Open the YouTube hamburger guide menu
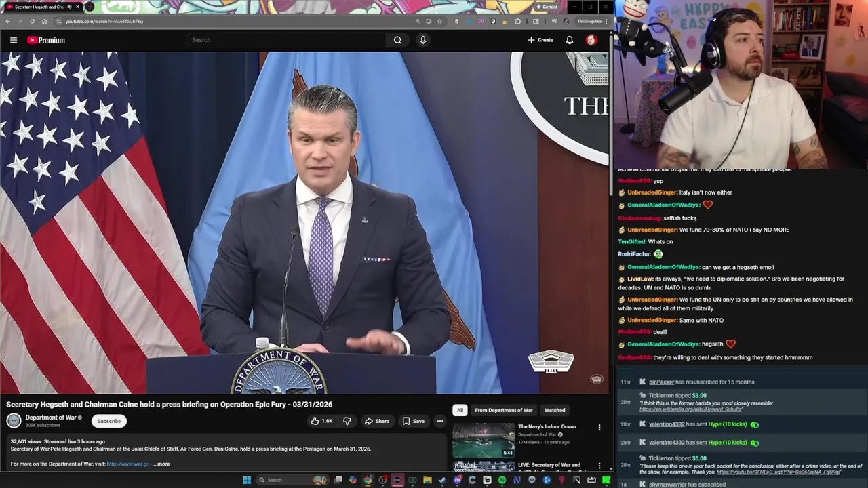Screen dimensions: 868x488 (x=13, y=40)
